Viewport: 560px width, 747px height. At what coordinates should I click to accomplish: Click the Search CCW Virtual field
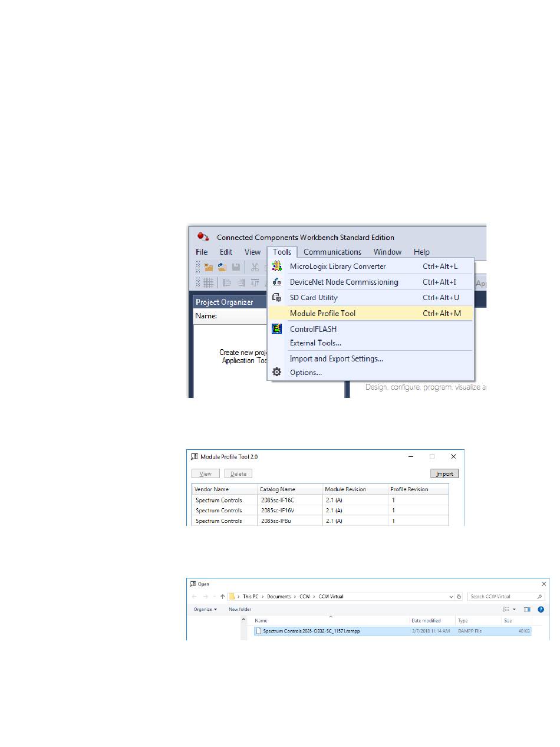coord(502,597)
